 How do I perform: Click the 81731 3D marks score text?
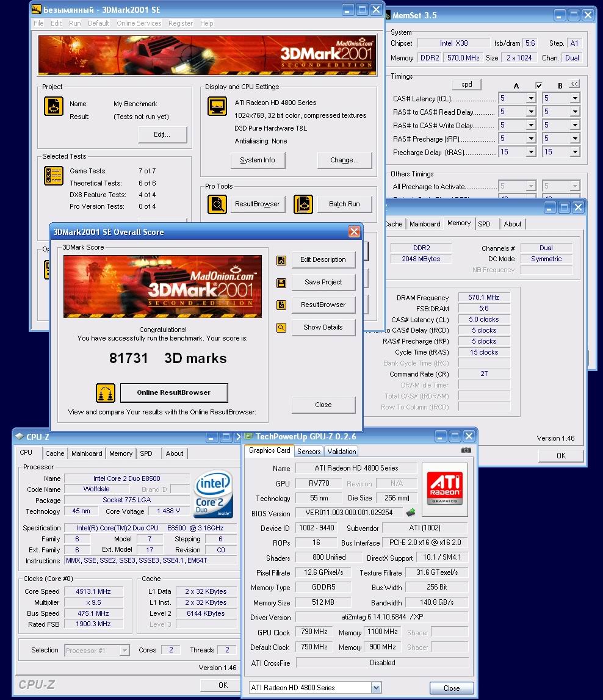168,358
